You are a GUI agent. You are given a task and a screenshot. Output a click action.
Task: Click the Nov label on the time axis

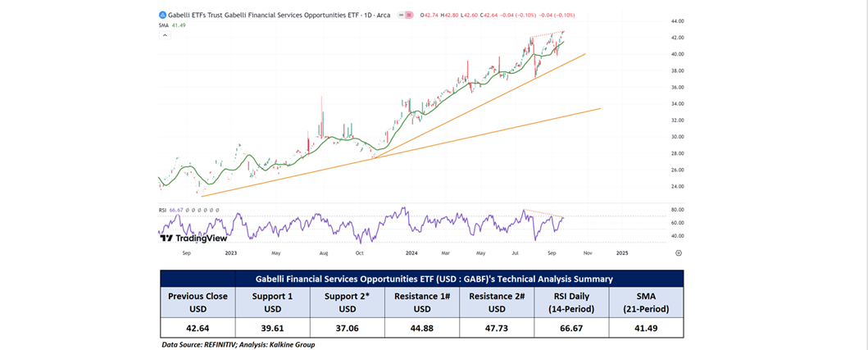[x=588, y=252]
